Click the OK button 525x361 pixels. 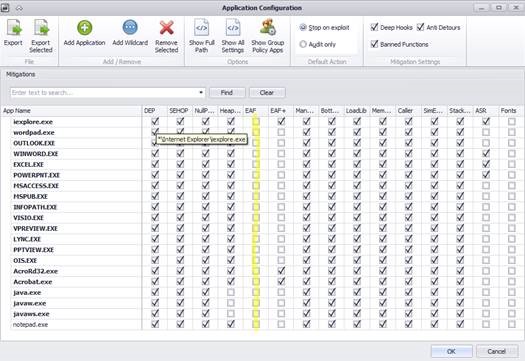tap(451, 351)
